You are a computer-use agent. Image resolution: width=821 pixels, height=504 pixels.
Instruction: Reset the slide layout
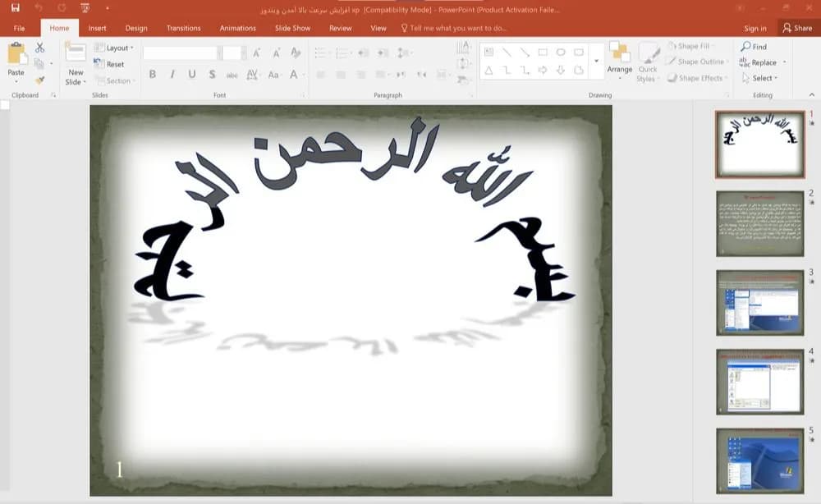(109, 64)
